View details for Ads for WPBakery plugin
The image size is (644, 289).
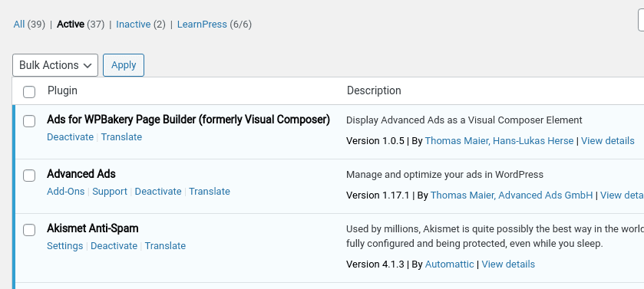pyautogui.click(x=608, y=140)
